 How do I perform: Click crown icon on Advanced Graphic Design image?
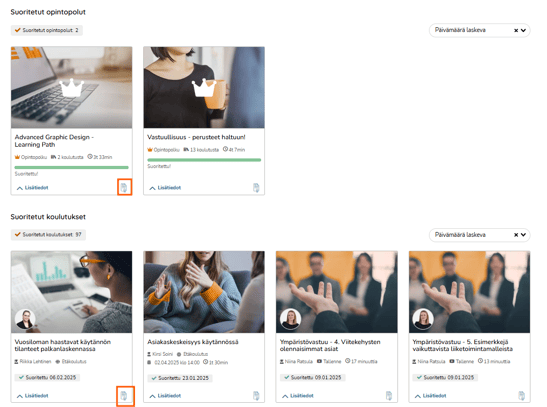pos(72,88)
